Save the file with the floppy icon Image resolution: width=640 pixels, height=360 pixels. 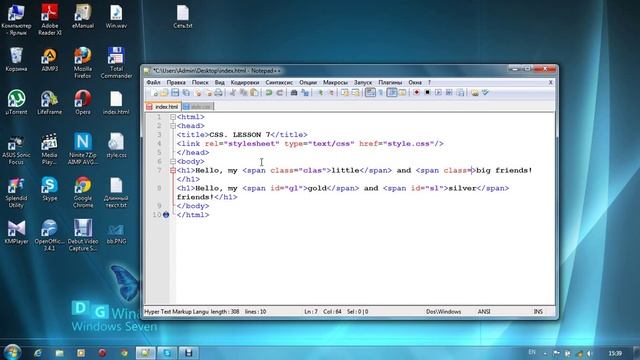click(x=175, y=93)
